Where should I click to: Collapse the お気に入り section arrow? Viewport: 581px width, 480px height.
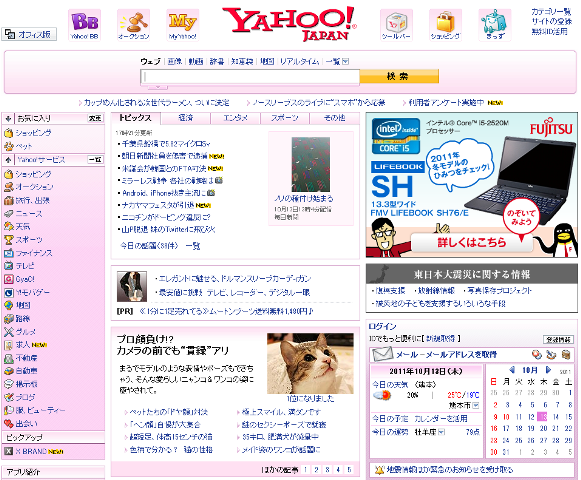pyautogui.click(x=8, y=119)
